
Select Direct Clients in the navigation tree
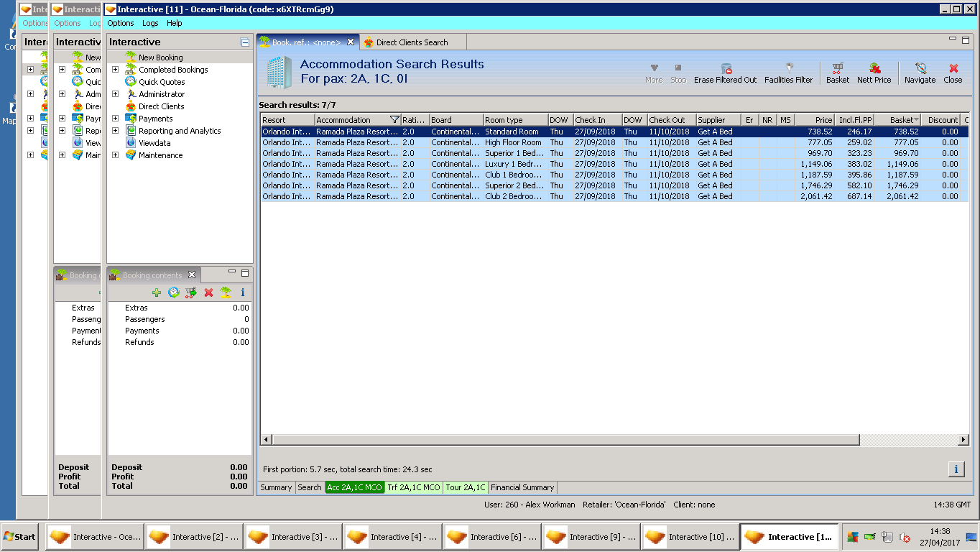pos(162,106)
